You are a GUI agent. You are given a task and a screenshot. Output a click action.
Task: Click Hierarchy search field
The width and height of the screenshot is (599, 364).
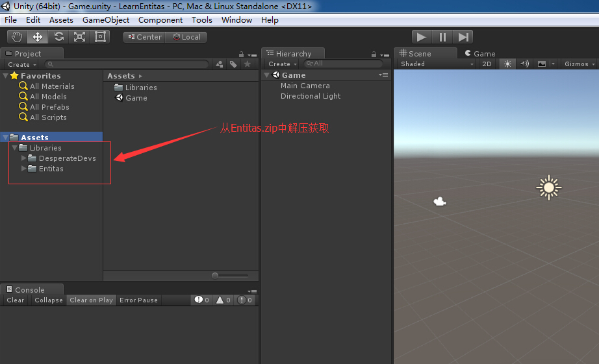coord(343,64)
